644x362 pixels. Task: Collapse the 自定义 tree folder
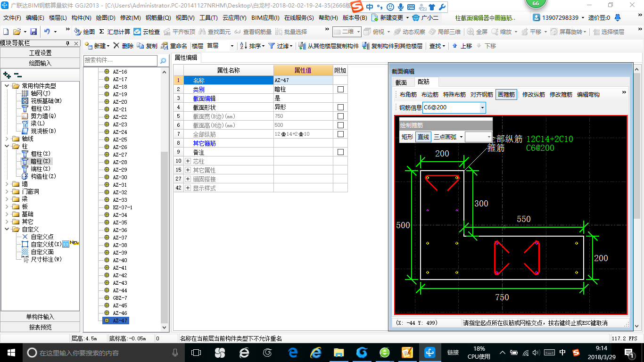pyautogui.click(x=7, y=229)
